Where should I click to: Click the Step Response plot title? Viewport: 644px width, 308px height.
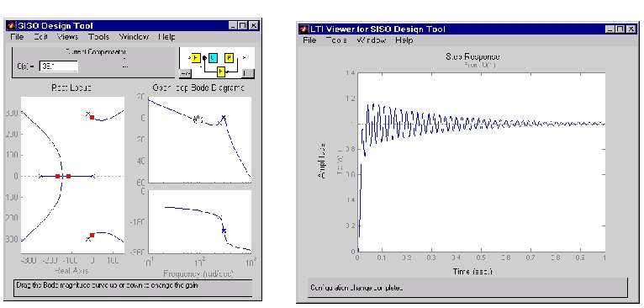point(472,56)
